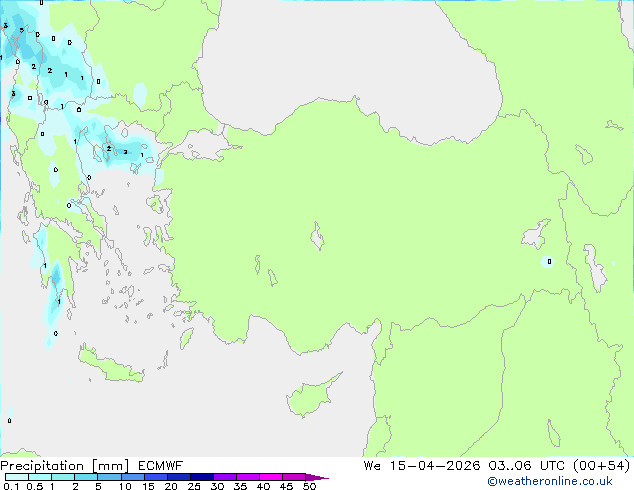Click the "35" legend scale number
This screenshot has height=490, width=634.
coord(240,486)
